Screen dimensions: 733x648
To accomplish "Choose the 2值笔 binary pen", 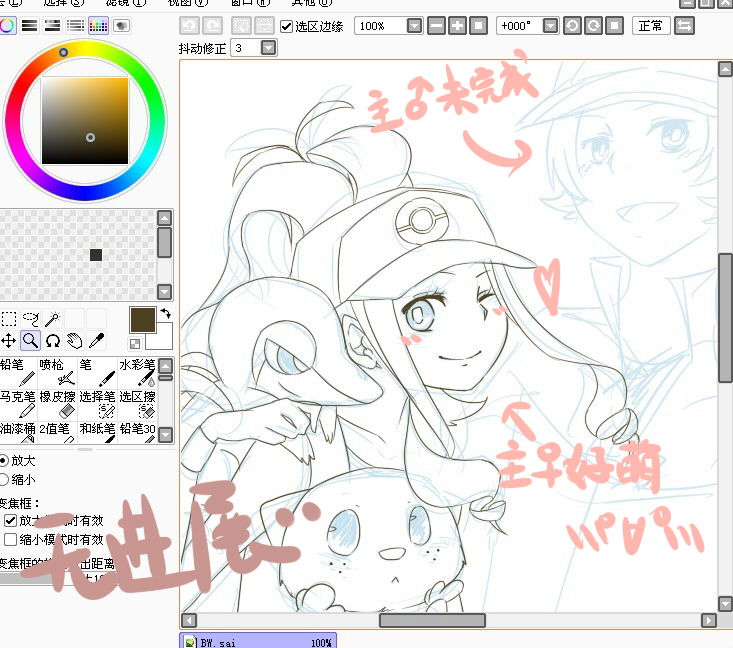I will [x=57, y=432].
